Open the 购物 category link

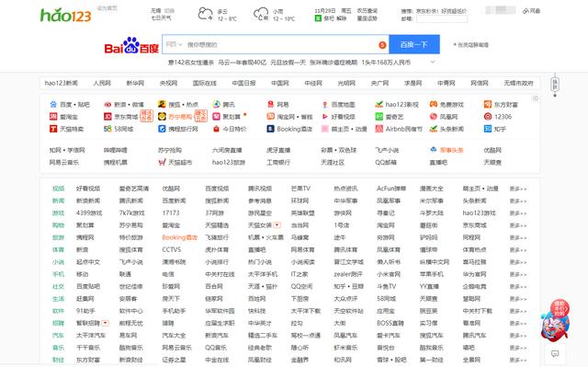pos(59,225)
